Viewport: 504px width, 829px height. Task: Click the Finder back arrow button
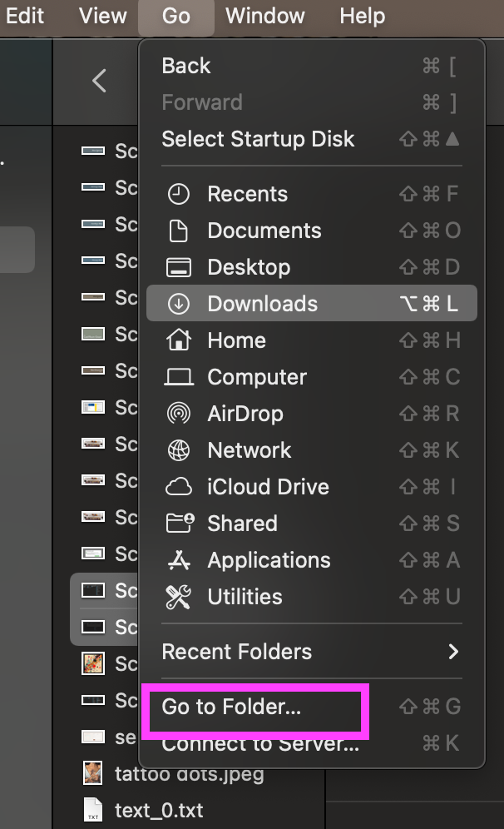[x=100, y=81]
